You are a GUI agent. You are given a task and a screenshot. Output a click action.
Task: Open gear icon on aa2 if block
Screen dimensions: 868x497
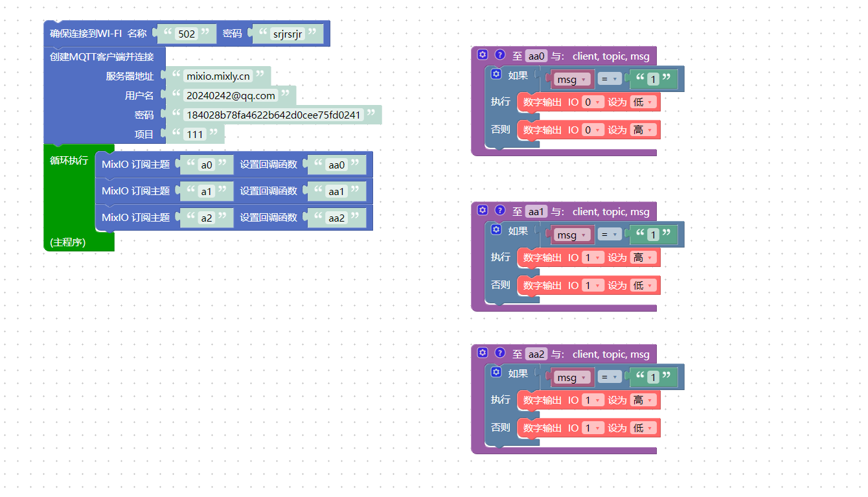pyautogui.click(x=496, y=373)
